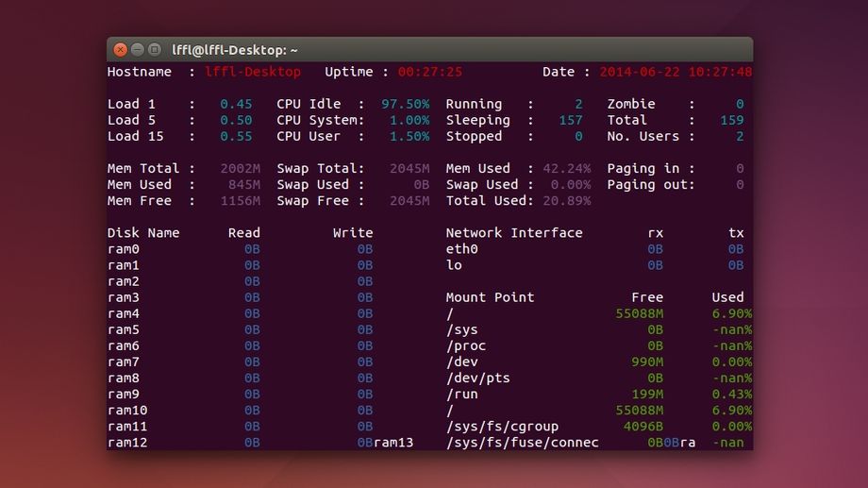Click the Disk Name column header

pyautogui.click(x=143, y=232)
